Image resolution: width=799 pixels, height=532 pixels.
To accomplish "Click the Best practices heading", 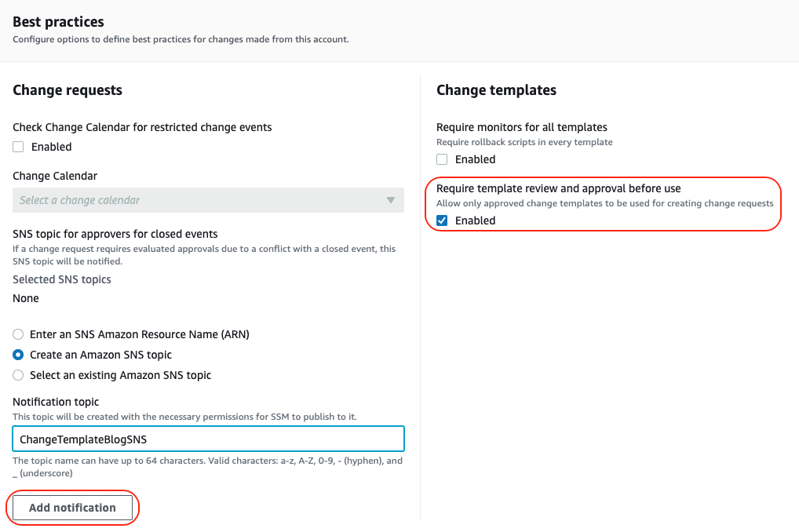I will click(58, 21).
